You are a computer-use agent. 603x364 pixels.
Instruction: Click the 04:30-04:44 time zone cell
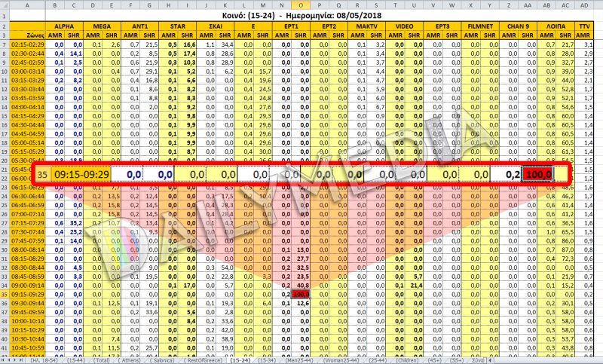[x=27, y=125]
